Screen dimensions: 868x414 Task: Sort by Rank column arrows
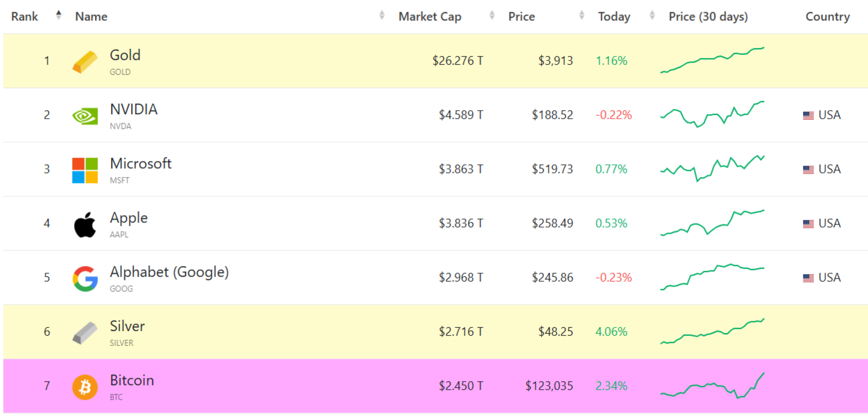[x=59, y=15]
